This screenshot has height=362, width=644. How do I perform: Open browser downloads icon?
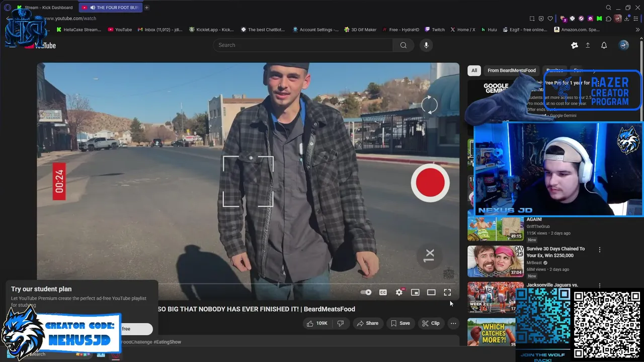click(627, 19)
